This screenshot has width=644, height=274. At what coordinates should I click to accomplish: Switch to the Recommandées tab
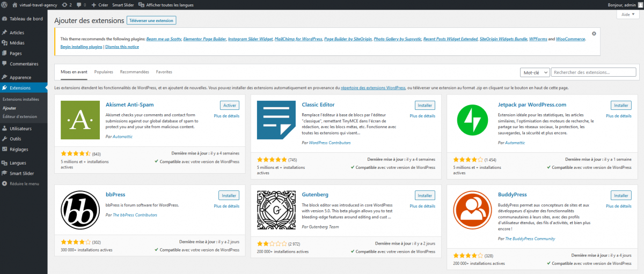(x=135, y=72)
